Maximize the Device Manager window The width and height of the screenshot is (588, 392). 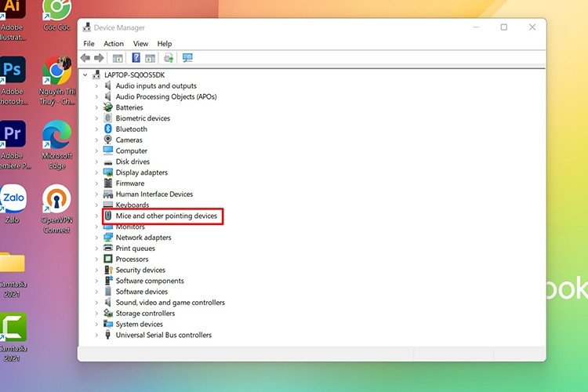pyautogui.click(x=504, y=27)
